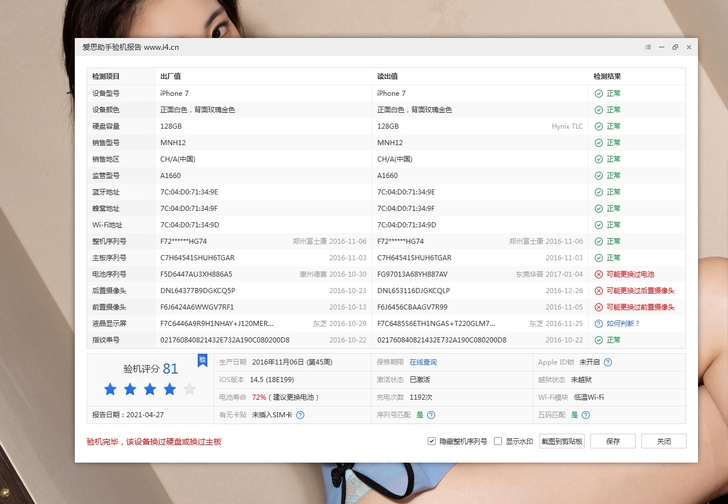Click the Hynix TLC label
The width and height of the screenshot is (728, 504).
[x=567, y=126]
